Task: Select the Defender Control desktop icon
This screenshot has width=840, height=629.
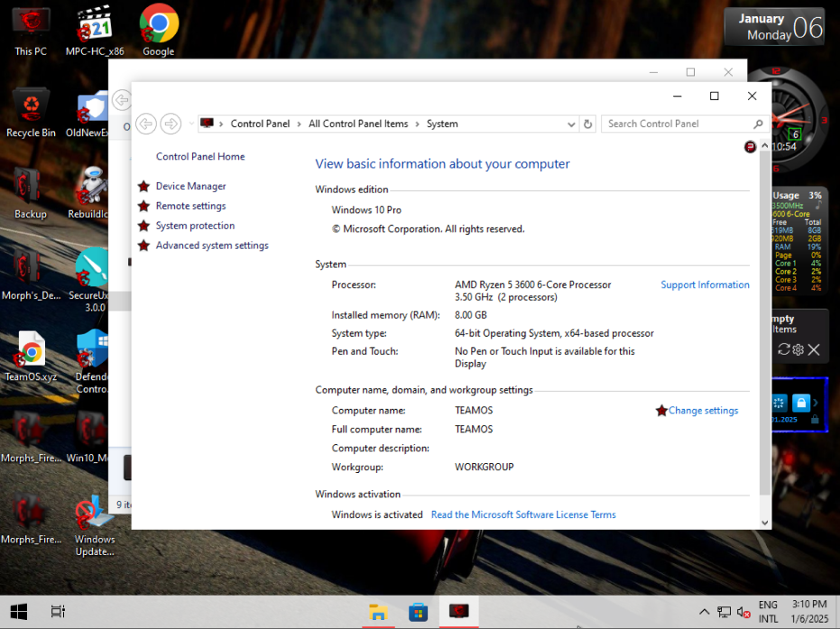Action: click(x=92, y=362)
